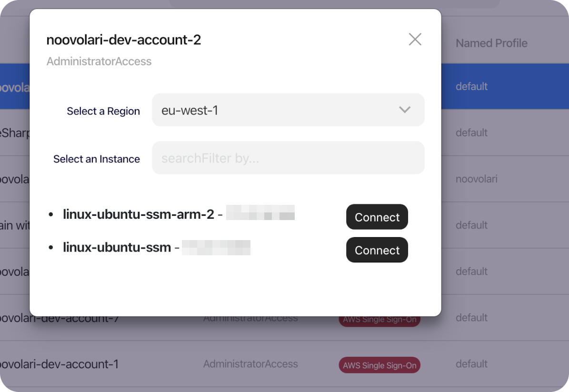
Task: Click 'default' profile in the noovolari-dev-account-1 row
Action: (472, 364)
